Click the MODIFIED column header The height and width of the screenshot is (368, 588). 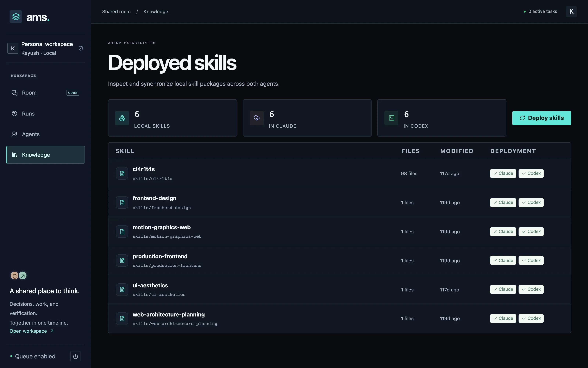457,151
